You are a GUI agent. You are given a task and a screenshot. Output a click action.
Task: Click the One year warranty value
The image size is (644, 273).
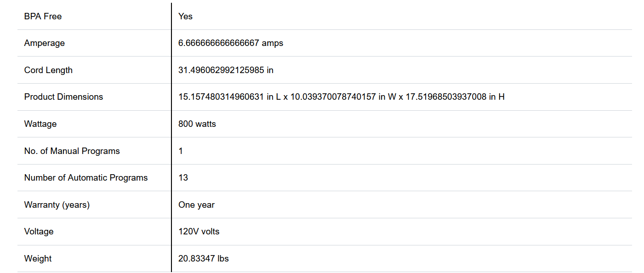tap(196, 205)
